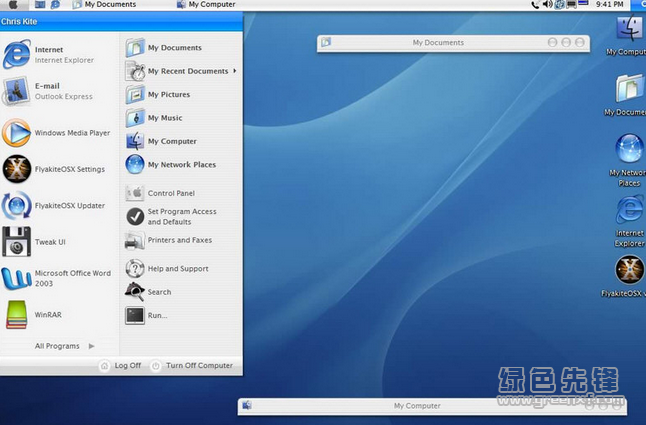Open Search from start menu
646x425 pixels.
[148, 292]
